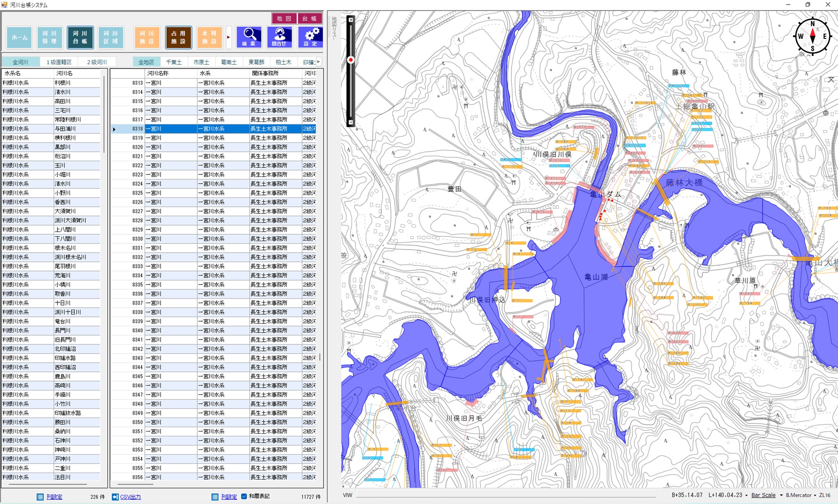Screen dimensions: 838x504
Task: Click the red map zoom slider handle
Action: tap(351, 60)
